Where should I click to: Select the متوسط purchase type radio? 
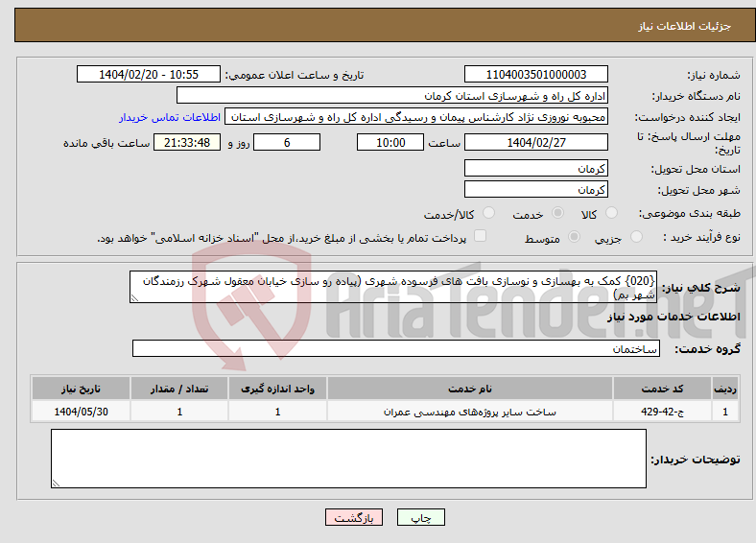(x=574, y=236)
